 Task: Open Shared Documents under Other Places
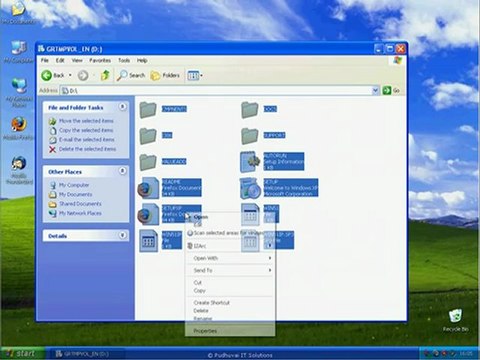(80, 204)
